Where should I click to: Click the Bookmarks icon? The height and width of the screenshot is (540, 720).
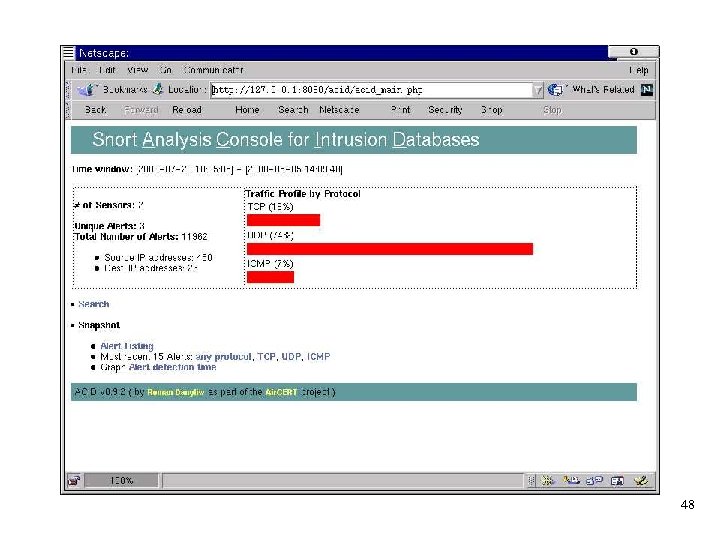[x=86, y=90]
